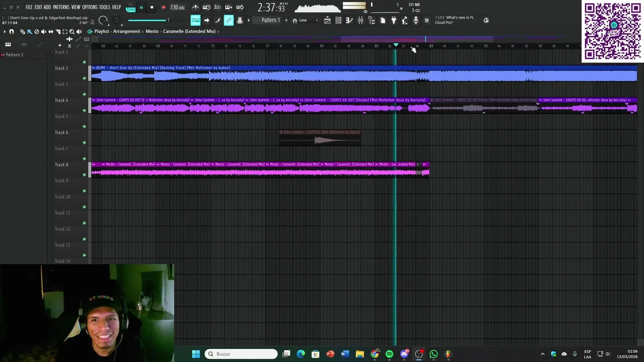The width and height of the screenshot is (644, 362).
Task: Click the master pitch knob
Action: 116,20
